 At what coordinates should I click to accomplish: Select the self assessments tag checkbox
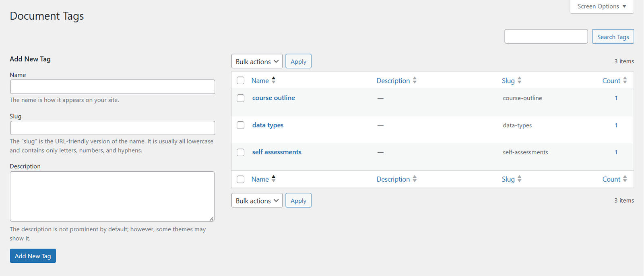pos(241,152)
